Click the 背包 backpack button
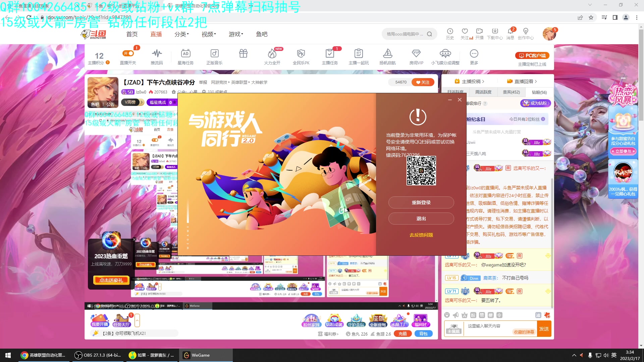 click(x=424, y=334)
